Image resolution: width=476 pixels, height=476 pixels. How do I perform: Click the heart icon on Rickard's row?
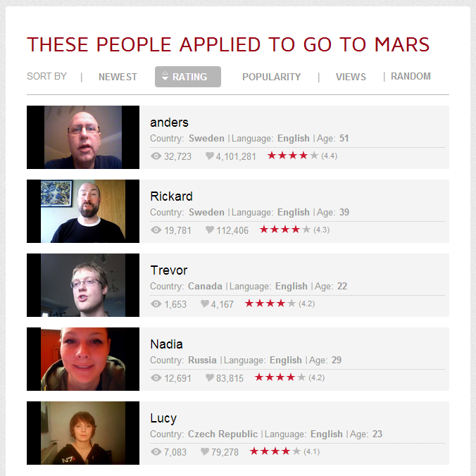click(210, 230)
